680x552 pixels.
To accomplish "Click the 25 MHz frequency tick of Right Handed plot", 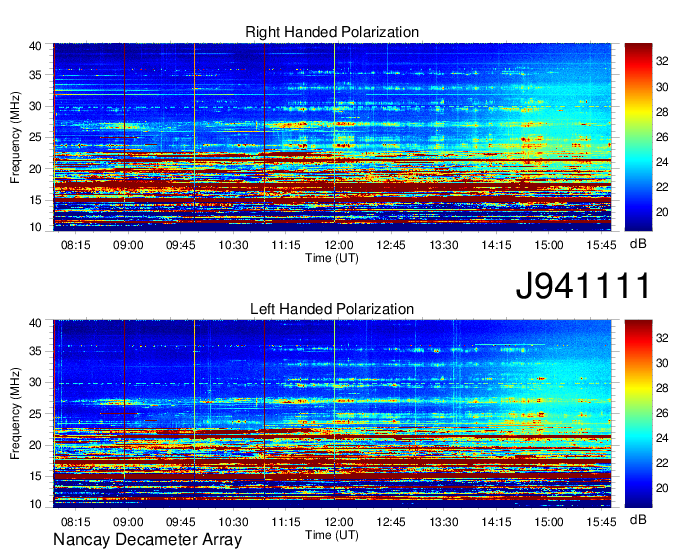I will [x=35, y=137].
